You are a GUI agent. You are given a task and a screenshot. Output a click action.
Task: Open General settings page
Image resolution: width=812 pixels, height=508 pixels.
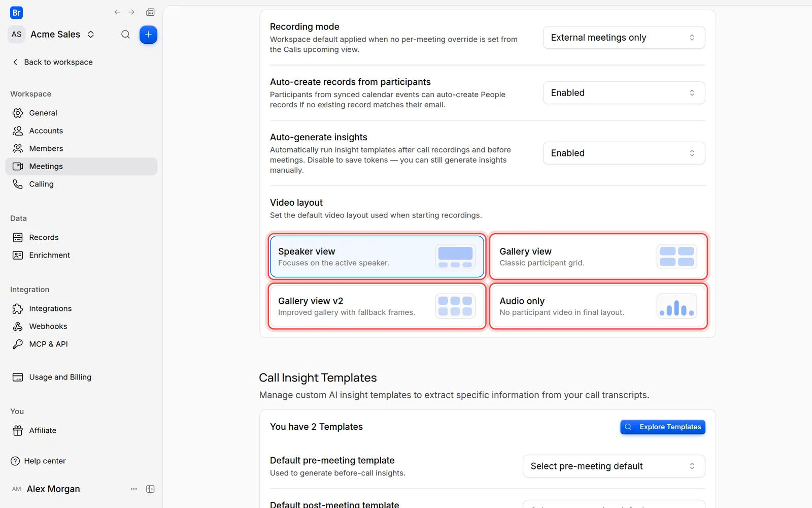(81, 113)
